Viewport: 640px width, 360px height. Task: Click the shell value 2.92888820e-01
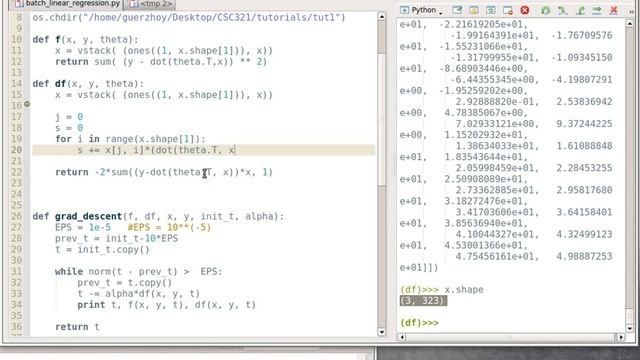[x=497, y=102]
